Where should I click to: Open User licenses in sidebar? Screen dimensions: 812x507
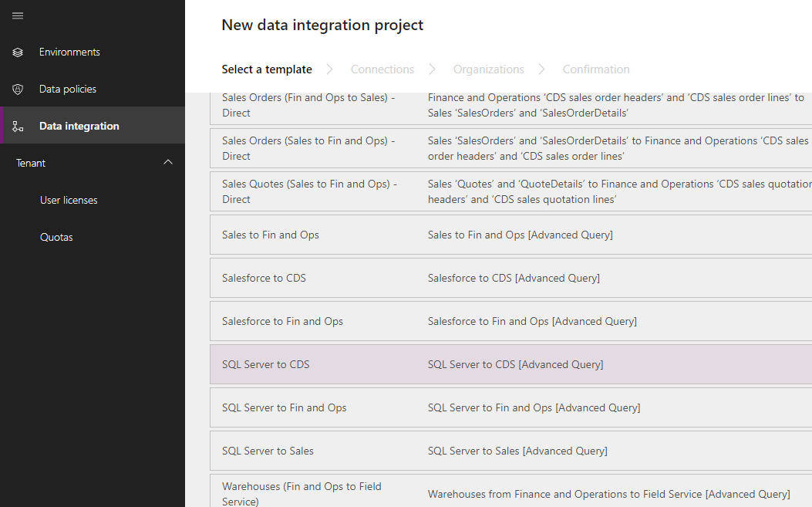pos(69,200)
